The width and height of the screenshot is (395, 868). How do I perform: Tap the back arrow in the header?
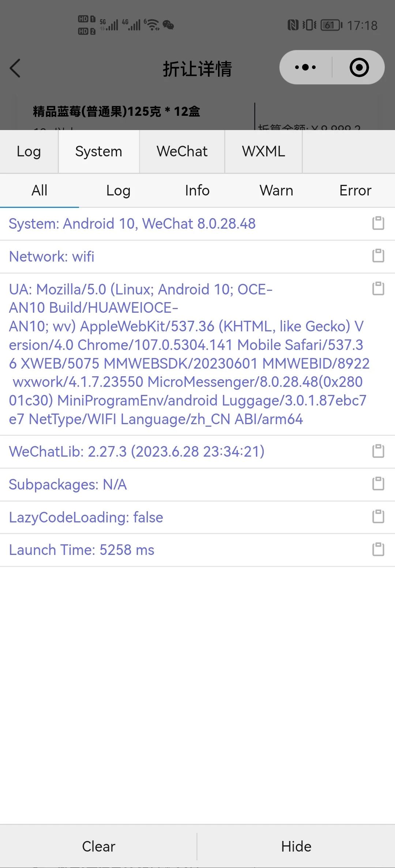15,68
